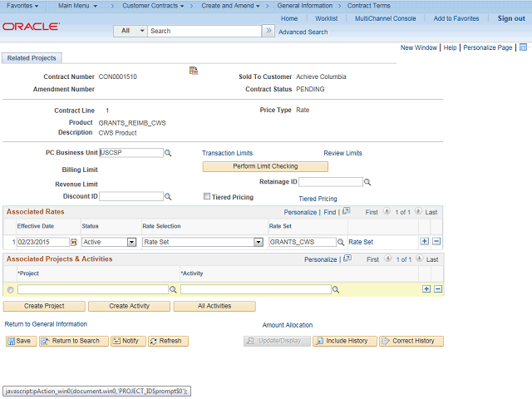532x399 pixels.
Task: Click the Personalize Page link
Action: [488, 47]
